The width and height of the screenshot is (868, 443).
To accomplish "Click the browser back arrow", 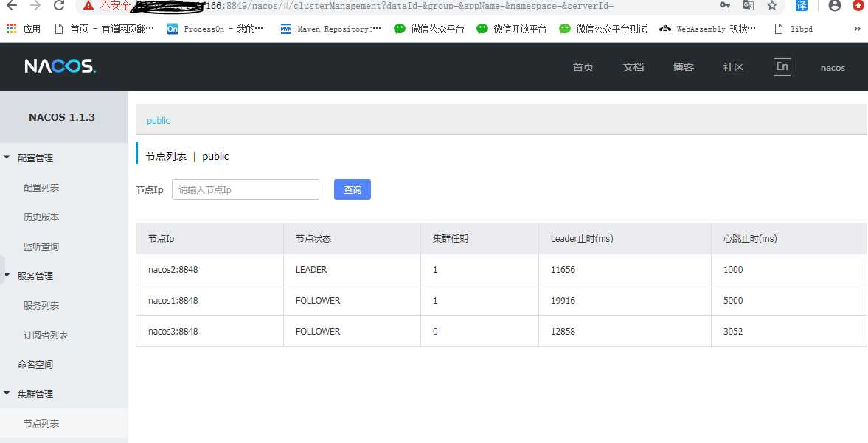I will click(x=12, y=6).
